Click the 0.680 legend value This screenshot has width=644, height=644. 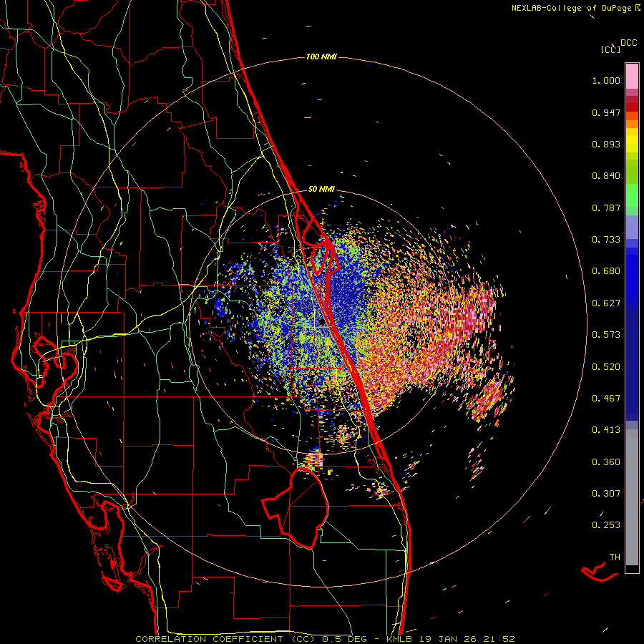click(x=606, y=271)
